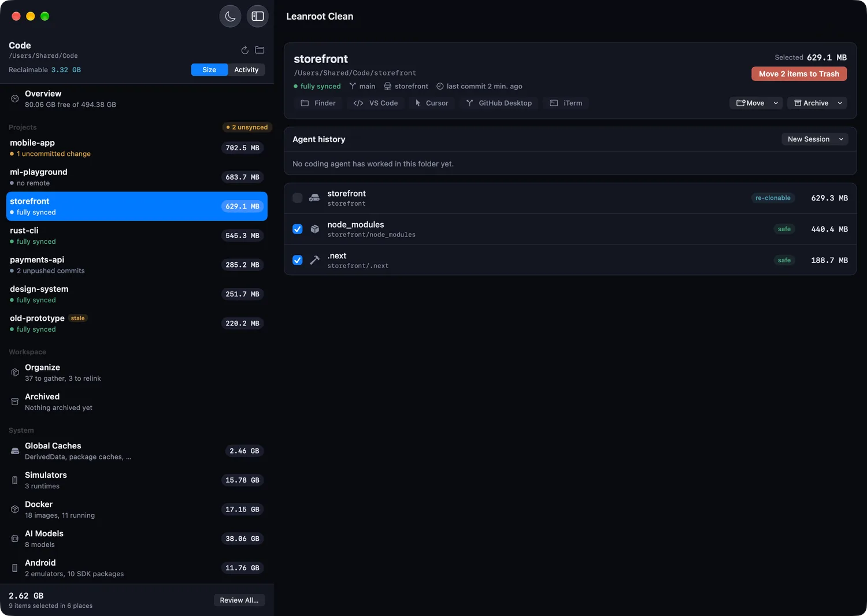867x616 pixels.
Task: Select the ml-playground project
Action: pyautogui.click(x=137, y=177)
